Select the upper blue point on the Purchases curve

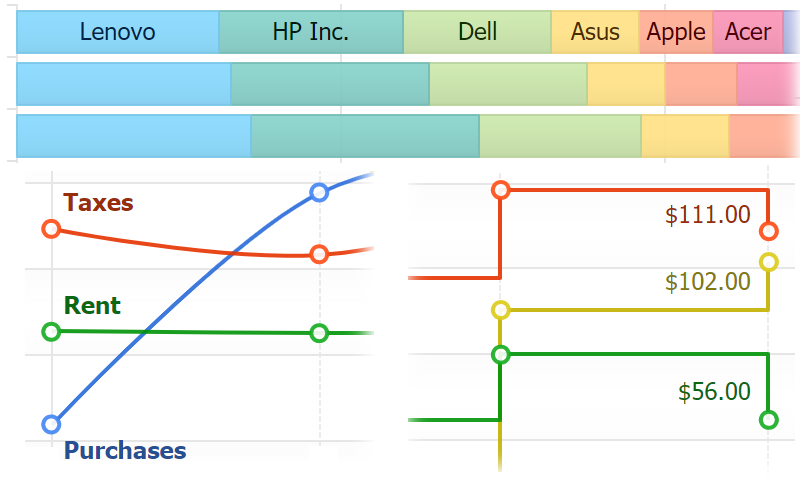pos(319,192)
